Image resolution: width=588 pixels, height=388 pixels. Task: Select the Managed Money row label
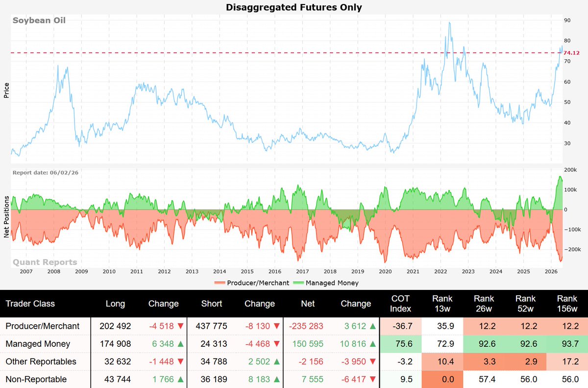[x=38, y=344]
